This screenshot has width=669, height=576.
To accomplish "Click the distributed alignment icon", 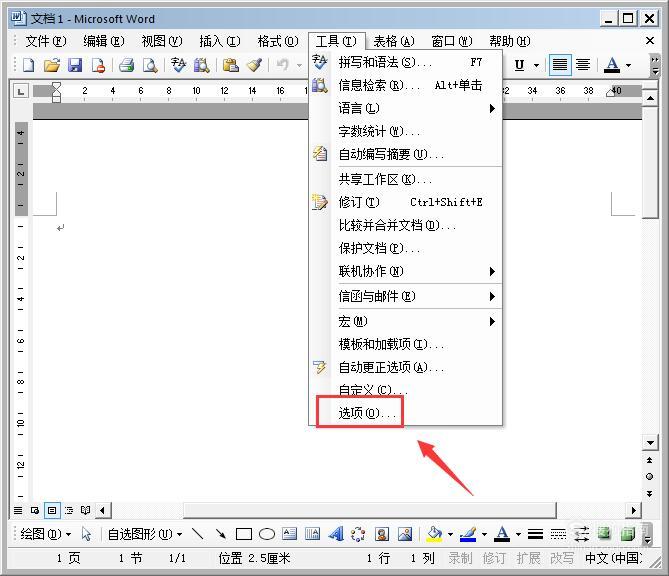I will (583, 65).
